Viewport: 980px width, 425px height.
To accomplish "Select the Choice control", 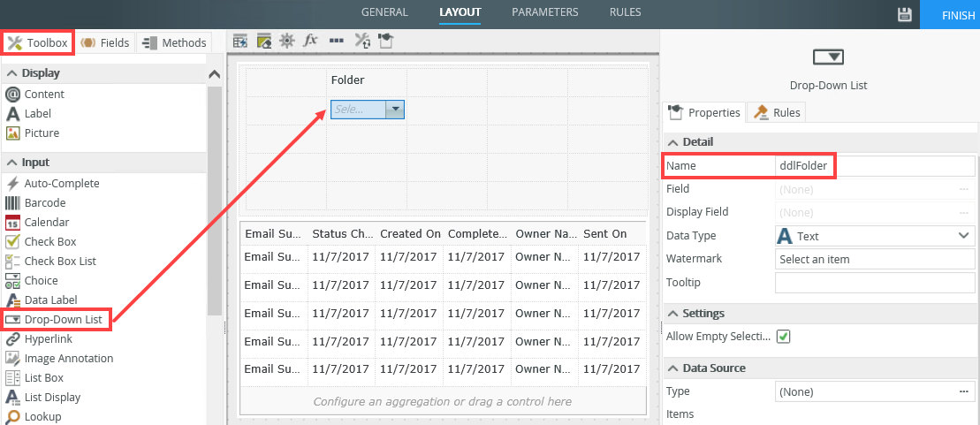I will coord(42,281).
